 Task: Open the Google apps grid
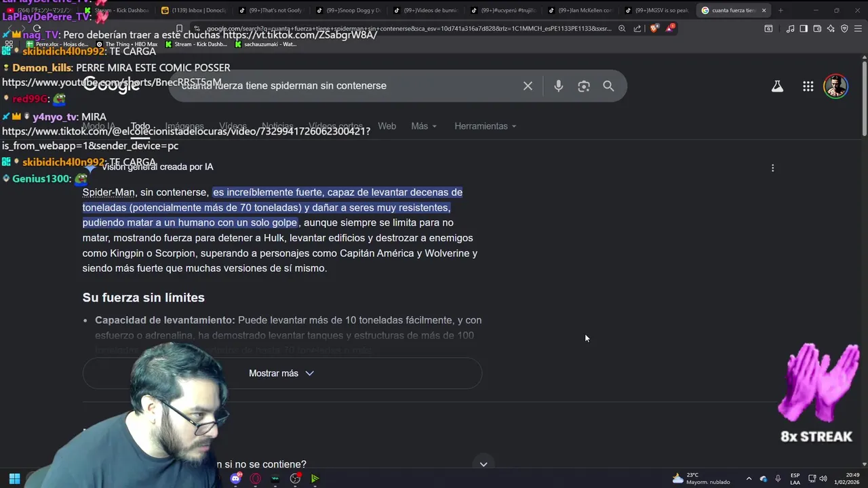[x=808, y=86]
